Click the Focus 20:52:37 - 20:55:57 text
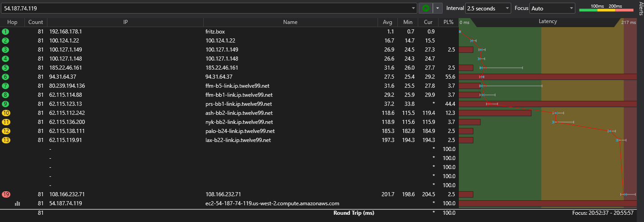 coord(604,213)
